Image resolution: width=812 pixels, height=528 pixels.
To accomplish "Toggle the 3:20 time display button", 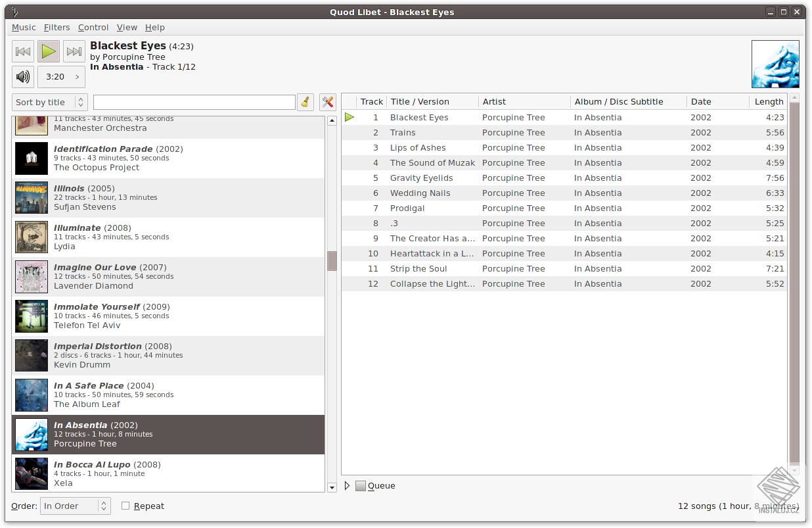I will click(61, 77).
